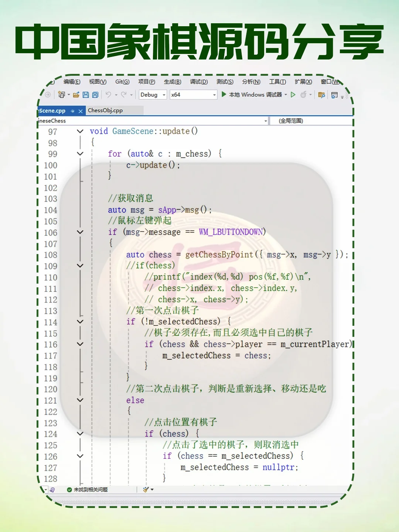Save the current file with the disk icon

[x=86, y=95]
